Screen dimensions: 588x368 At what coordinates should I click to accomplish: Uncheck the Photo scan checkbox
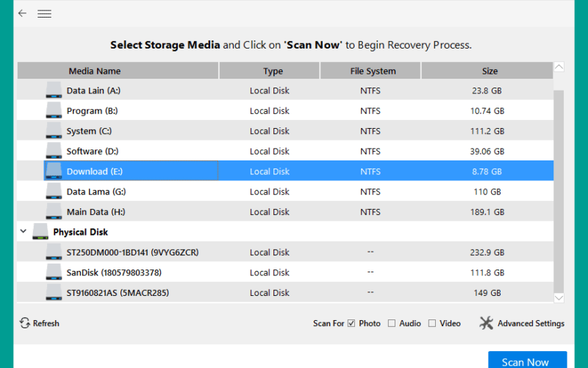coord(351,323)
